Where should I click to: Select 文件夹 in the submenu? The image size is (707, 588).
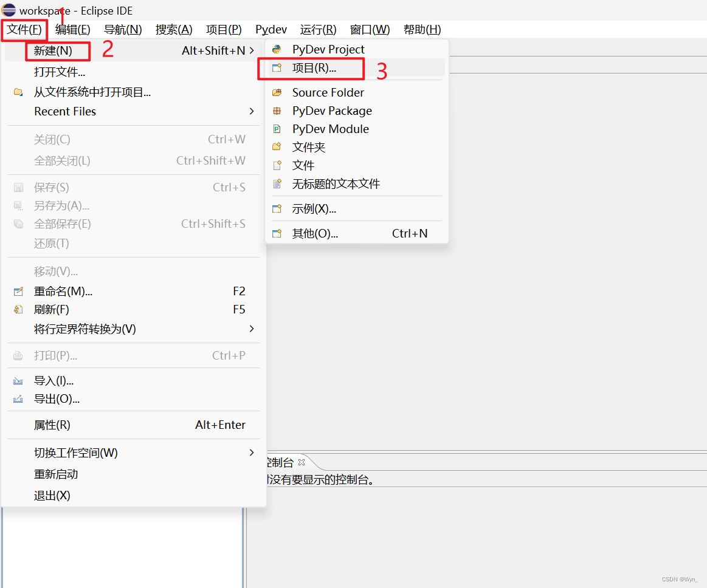click(357, 147)
